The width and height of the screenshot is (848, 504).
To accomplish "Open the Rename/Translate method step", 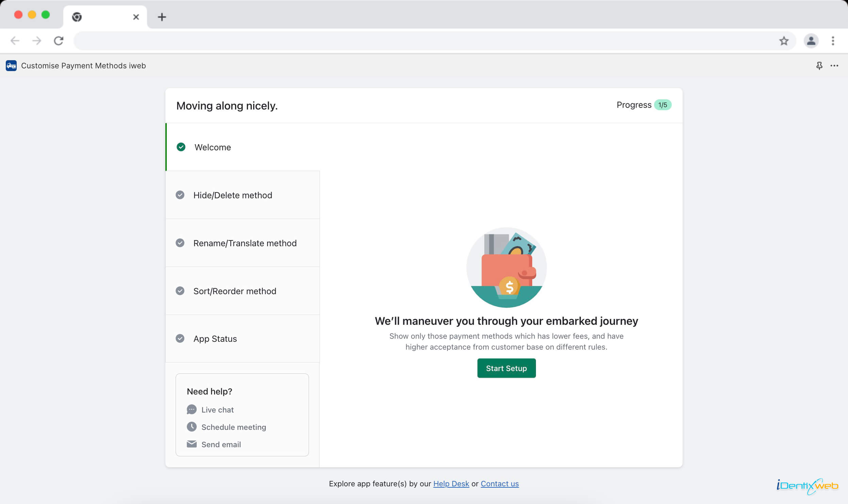I will point(243,243).
